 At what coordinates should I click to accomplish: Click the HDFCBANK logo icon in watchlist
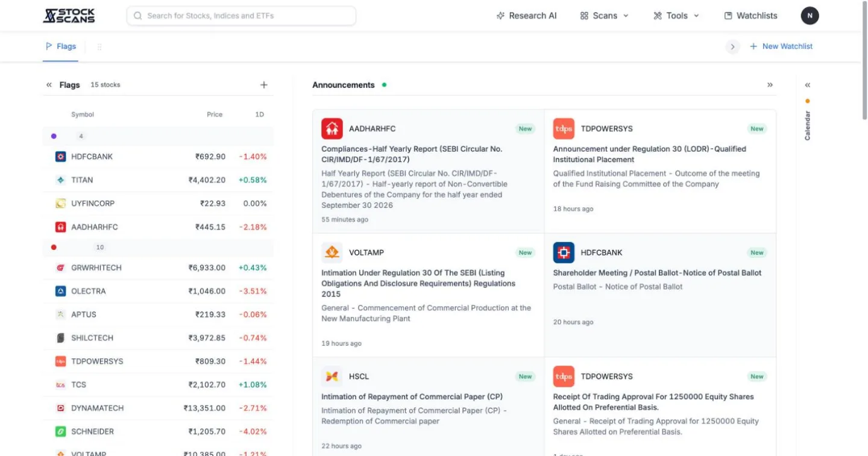[x=60, y=157]
